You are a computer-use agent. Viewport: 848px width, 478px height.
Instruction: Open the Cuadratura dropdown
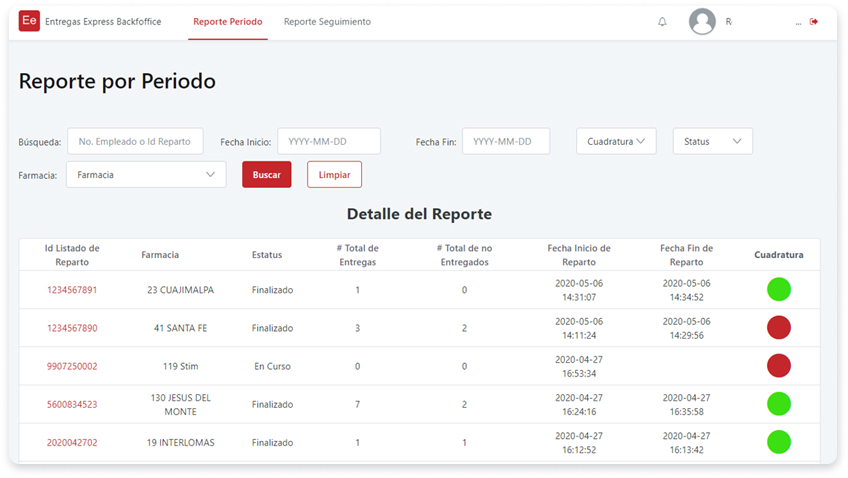[616, 141]
